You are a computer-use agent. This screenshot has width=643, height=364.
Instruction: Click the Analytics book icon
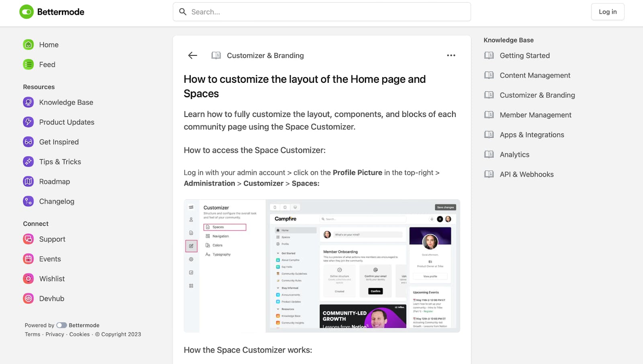[489, 154]
